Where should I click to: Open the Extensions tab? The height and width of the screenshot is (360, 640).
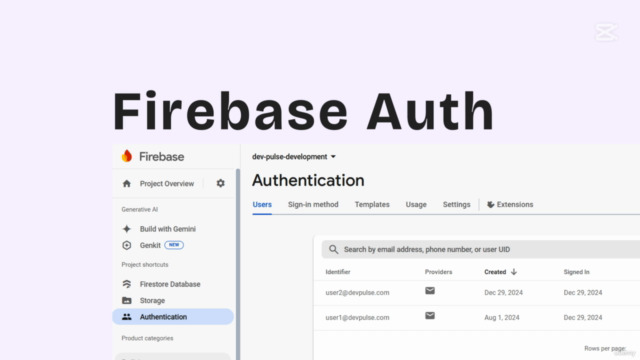[510, 204]
